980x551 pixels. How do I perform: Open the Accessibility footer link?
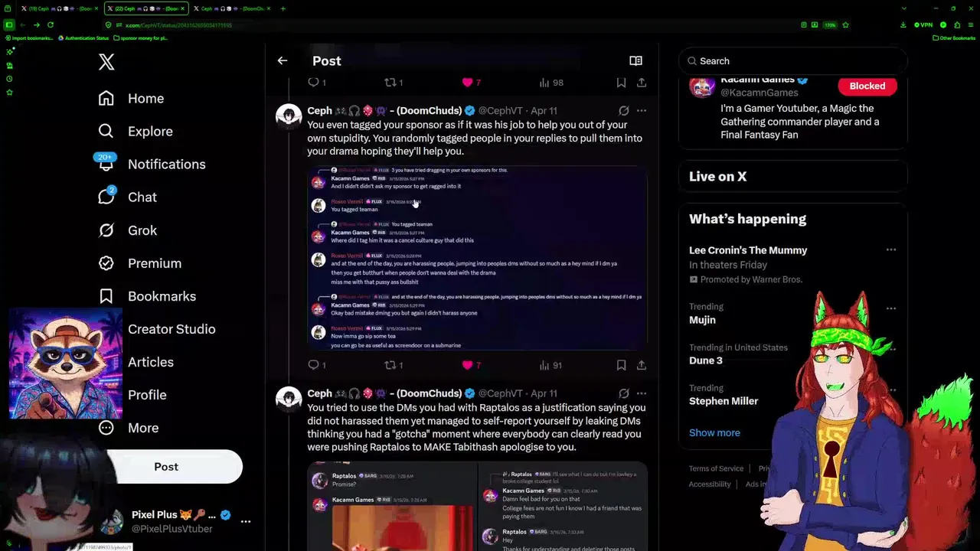click(x=710, y=484)
